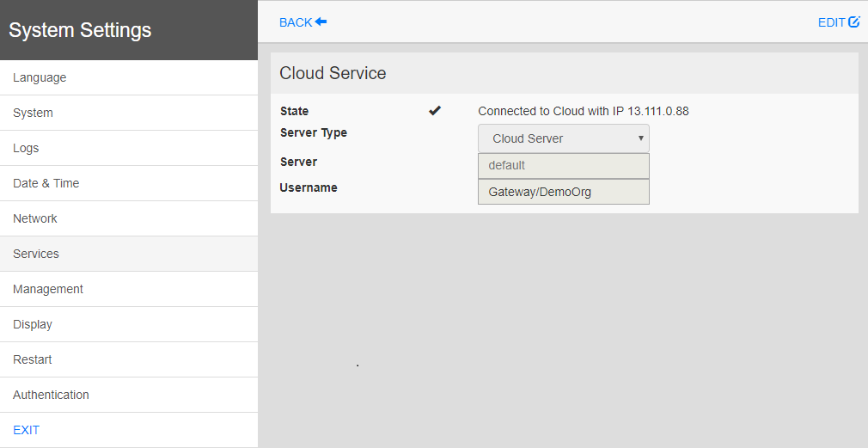Click the EDIT pencil icon
The height and width of the screenshot is (448, 868).
point(854,22)
